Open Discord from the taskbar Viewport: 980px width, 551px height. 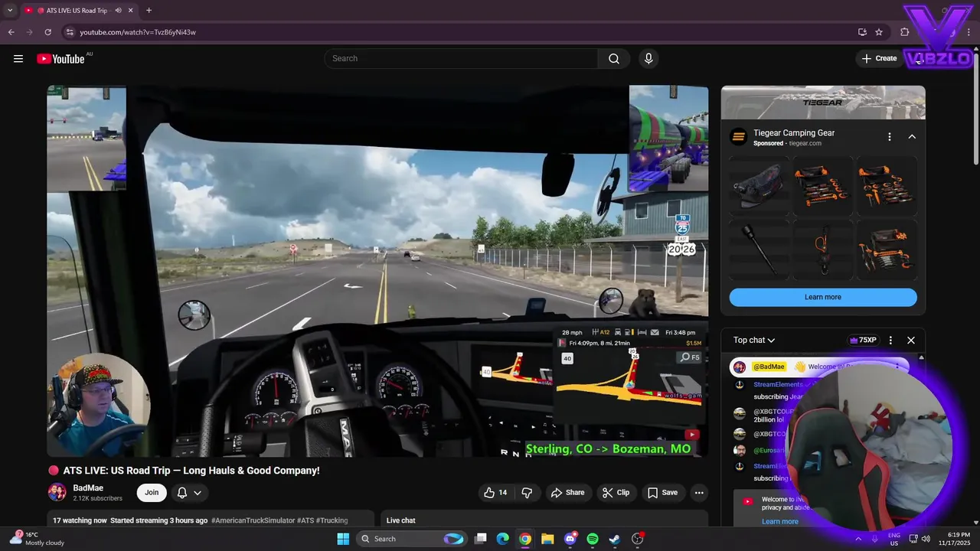tap(570, 539)
